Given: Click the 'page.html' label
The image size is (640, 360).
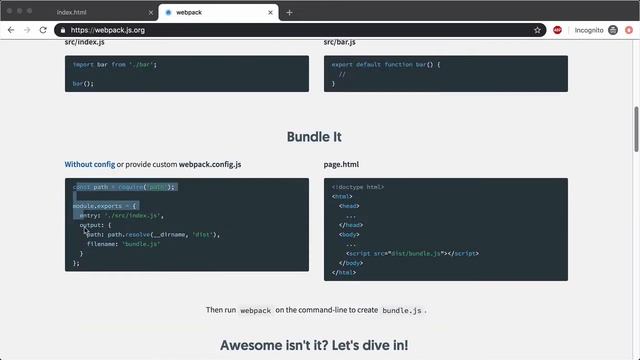Looking at the screenshot, I should (x=341, y=164).
